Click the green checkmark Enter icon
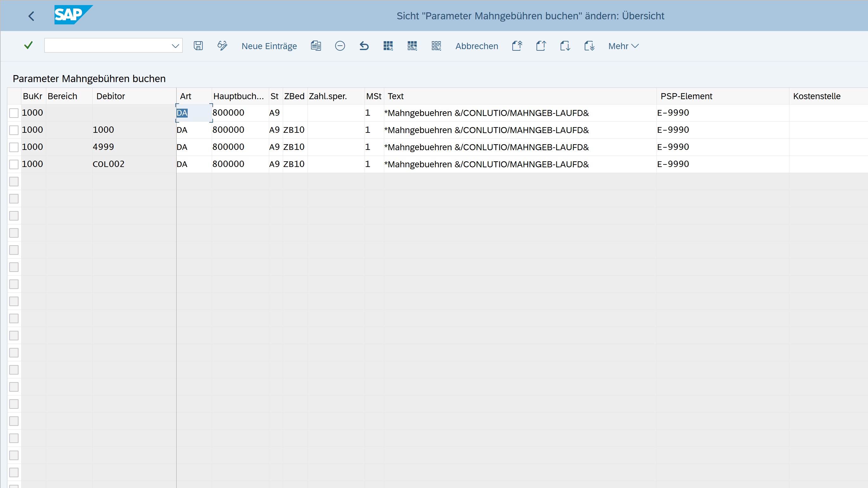The height and width of the screenshot is (488, 868). [x=29, y=45]
